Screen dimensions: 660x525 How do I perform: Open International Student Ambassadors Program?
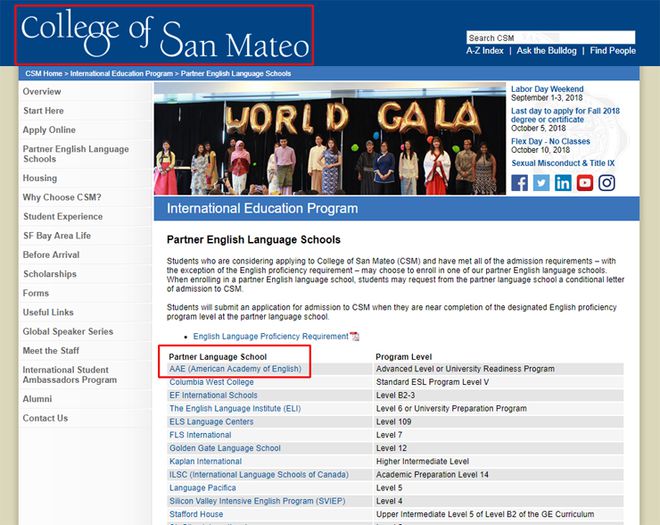69,375
